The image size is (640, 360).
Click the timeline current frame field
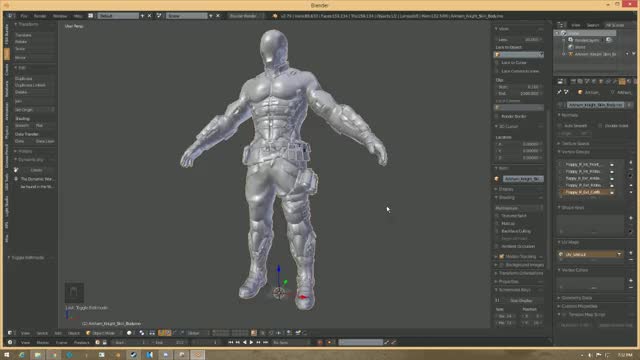click(207, 342)
